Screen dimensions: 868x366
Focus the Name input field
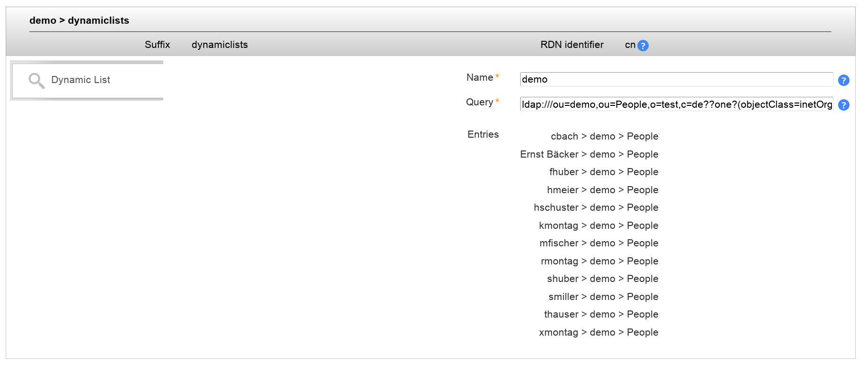pos(676,79)
